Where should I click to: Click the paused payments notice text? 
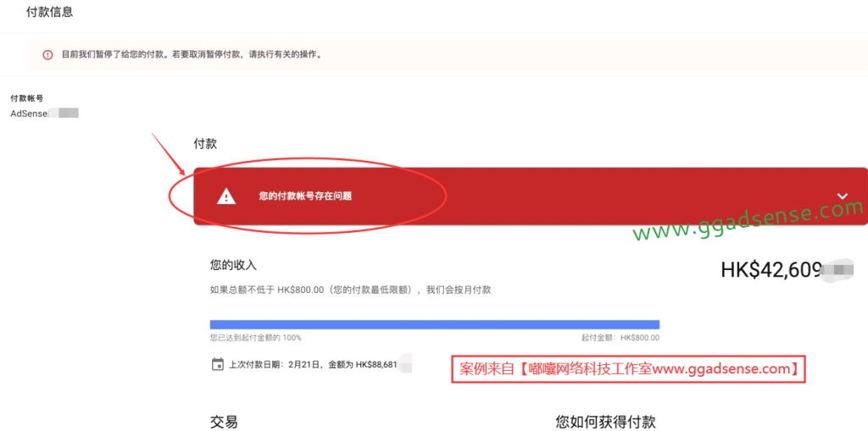coord(192,55)
